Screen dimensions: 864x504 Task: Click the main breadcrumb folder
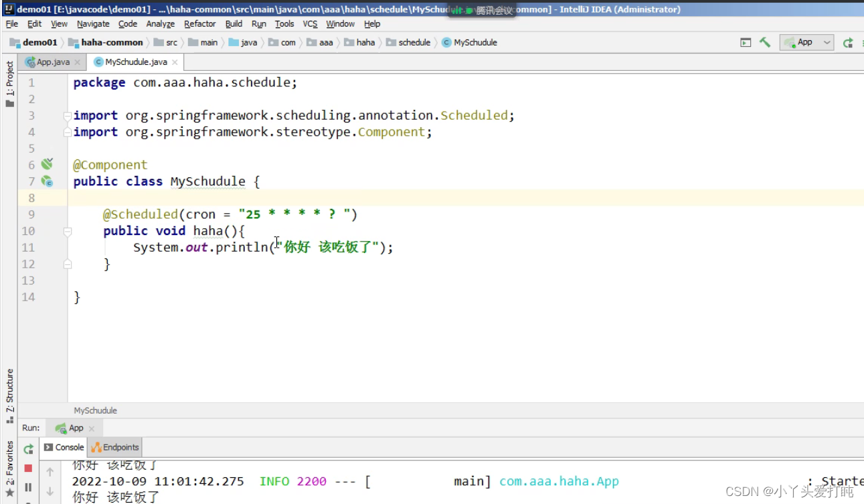click(x=203, y=42)
